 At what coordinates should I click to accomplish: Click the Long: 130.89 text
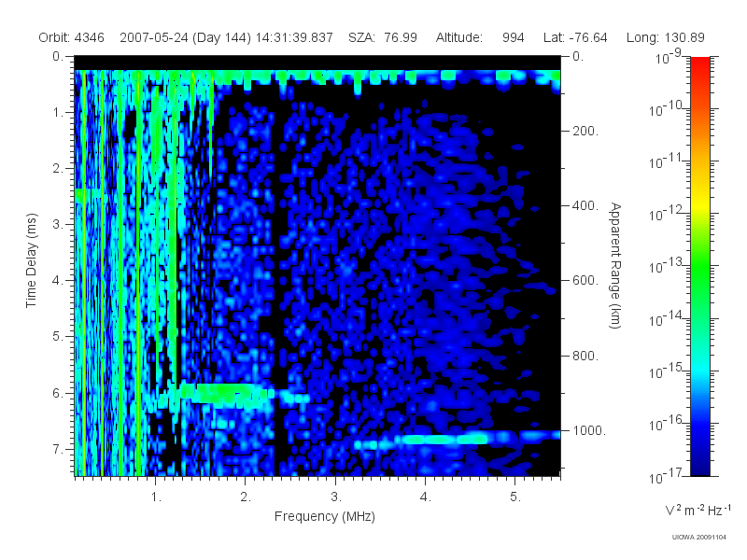point(666,37)
